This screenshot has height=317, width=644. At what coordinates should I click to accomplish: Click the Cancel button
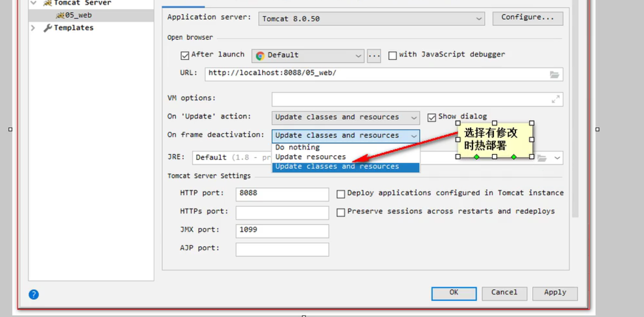pyautogui.click(x=504, y=293)
